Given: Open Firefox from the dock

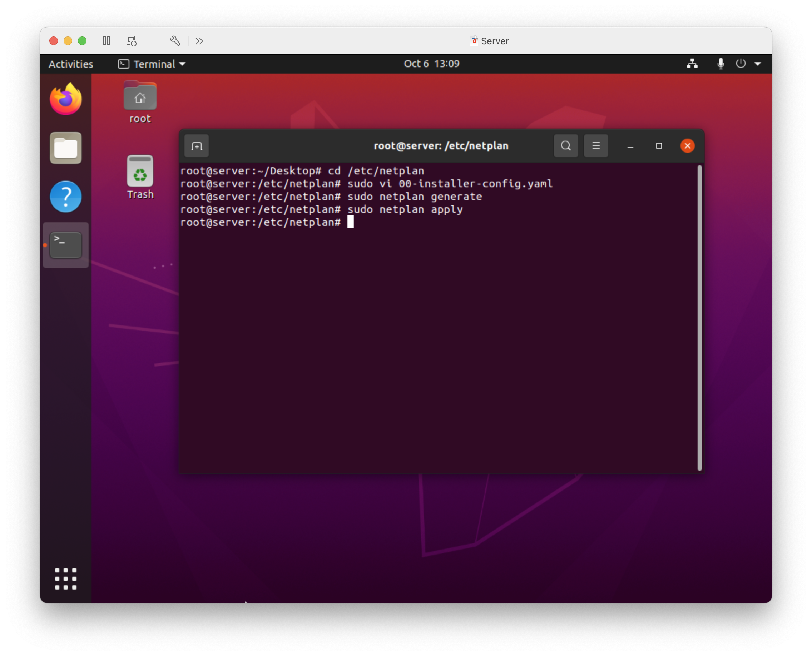Looking at the screenshot, I should point(66,99).
